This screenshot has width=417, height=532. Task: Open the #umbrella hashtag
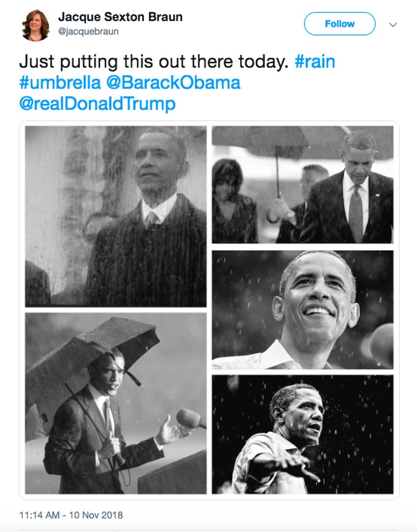click(60, 83)
